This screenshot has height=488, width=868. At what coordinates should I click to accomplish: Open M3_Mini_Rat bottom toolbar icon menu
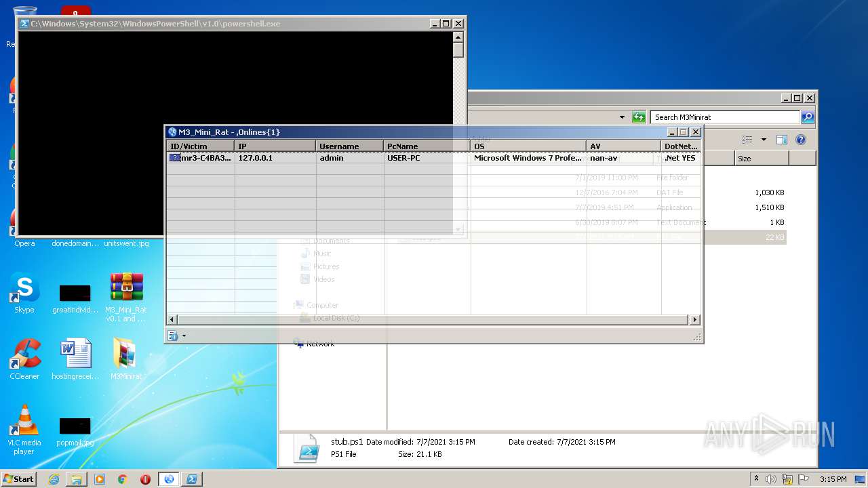(172, 335)
